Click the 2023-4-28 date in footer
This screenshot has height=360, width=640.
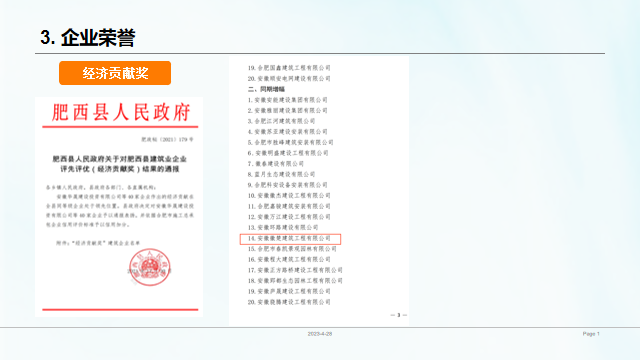point(320,334)
